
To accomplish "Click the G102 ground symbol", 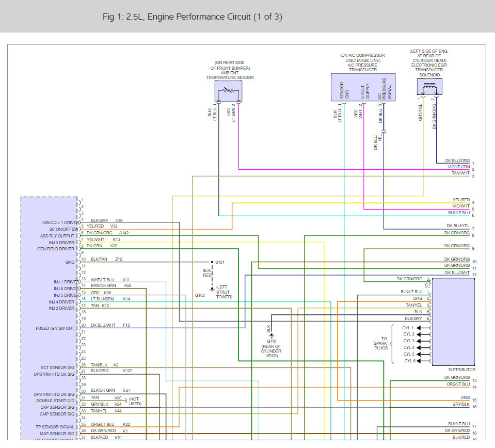I will click(212, 290).
